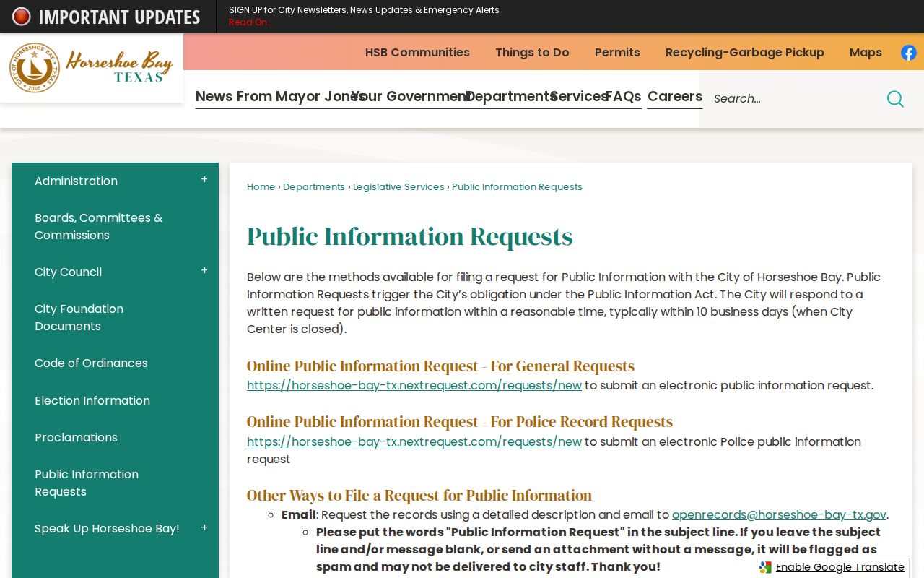Open Proclamations sidebar link
Screen dimensions: 924x578
(x=76, y=438)
